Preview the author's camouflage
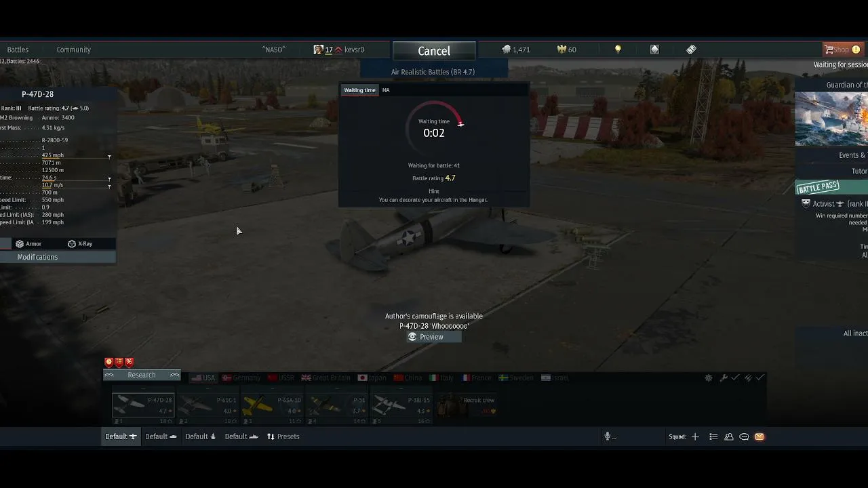The height and width of the screenshot is (488, 868). pos(434,337)
